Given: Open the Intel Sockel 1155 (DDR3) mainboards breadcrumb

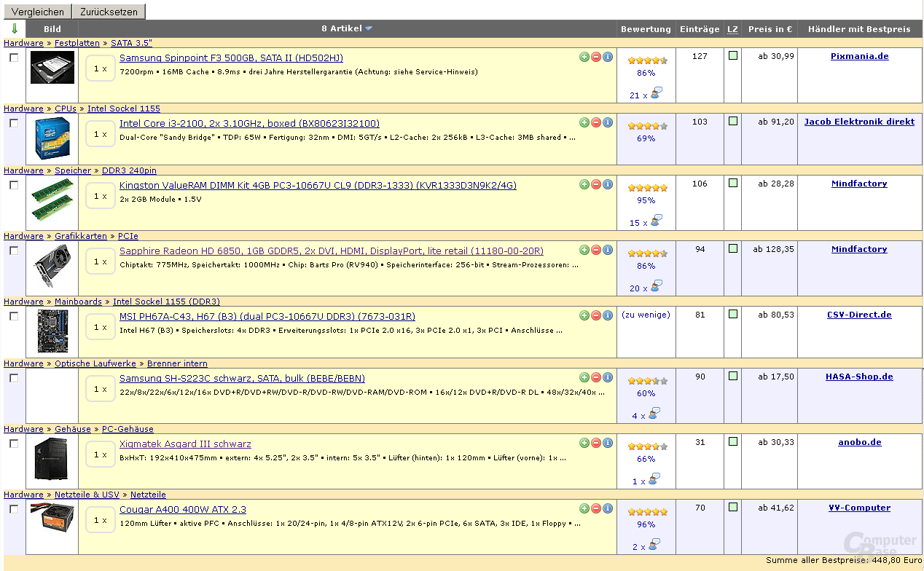Looking at the screenshot, I should point(166,302).
